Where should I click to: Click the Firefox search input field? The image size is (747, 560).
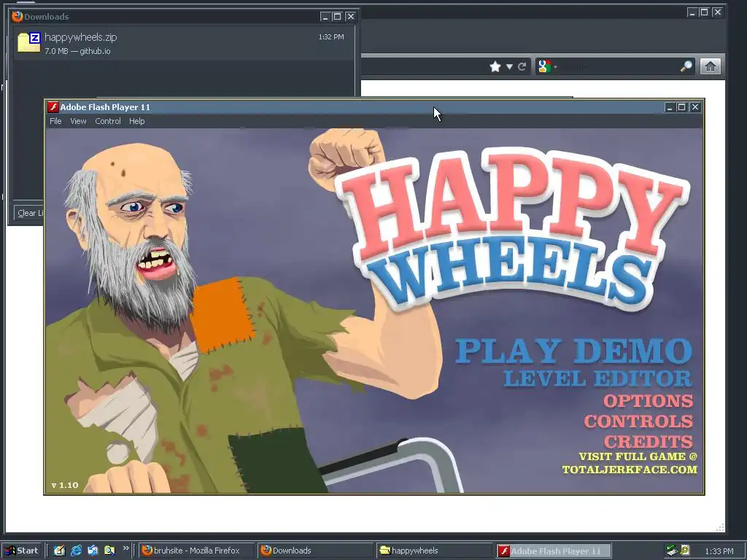click(x=619, y=66)
